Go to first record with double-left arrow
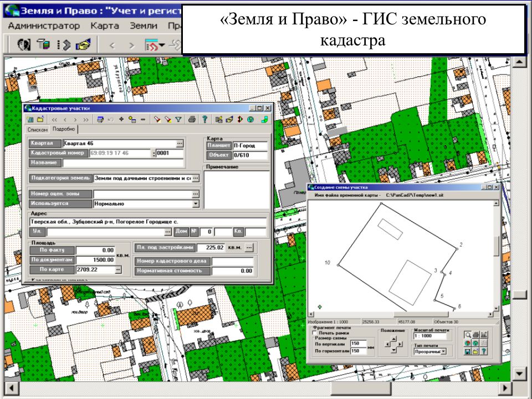 point(54,120)
